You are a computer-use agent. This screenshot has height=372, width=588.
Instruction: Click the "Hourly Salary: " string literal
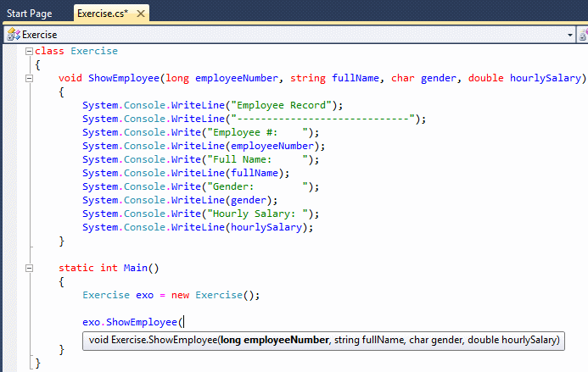(260, 214)
